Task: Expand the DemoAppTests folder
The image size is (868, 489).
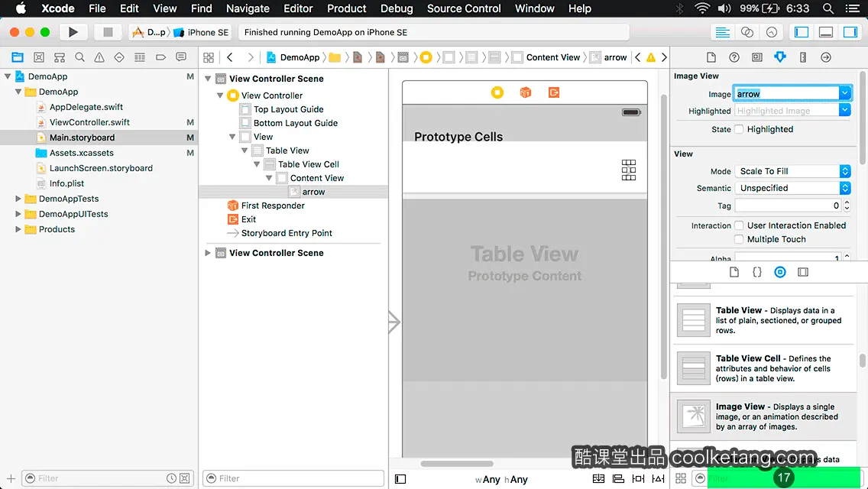Action: [x=18, y=198]
